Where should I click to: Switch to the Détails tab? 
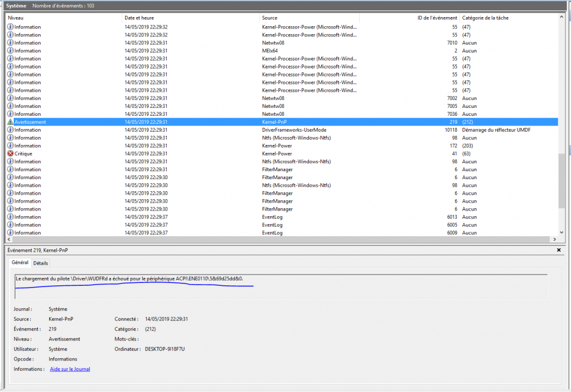pyautogui.click(x=41, y=263)
